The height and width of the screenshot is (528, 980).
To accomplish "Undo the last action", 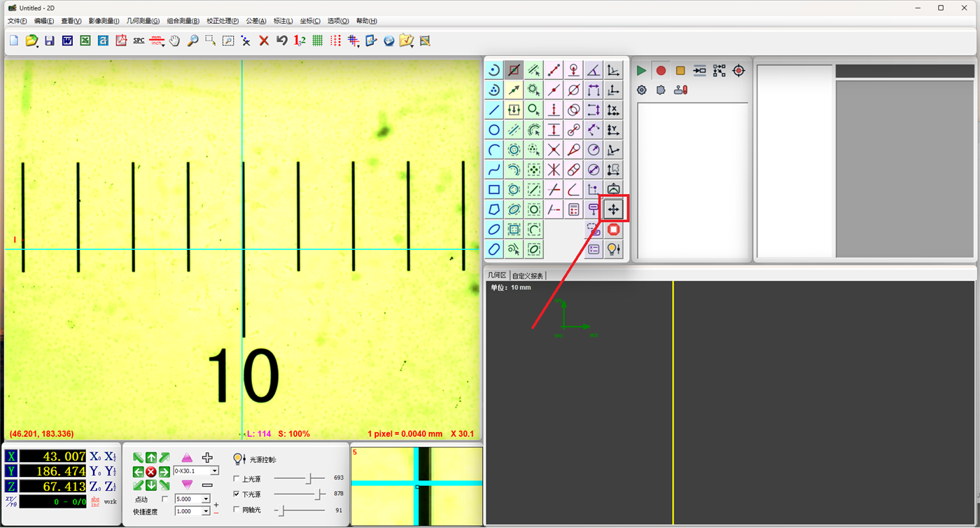I will 282,41.
